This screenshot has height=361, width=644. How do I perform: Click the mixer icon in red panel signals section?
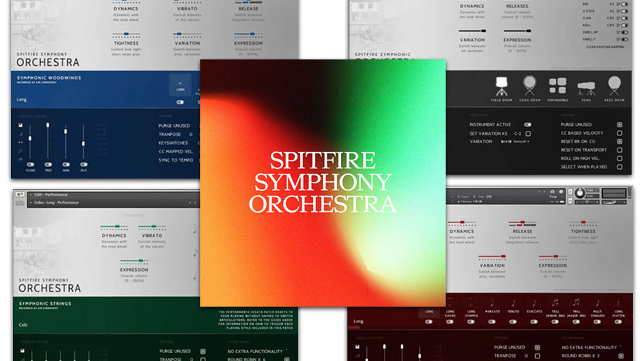(x=357, y=347)
